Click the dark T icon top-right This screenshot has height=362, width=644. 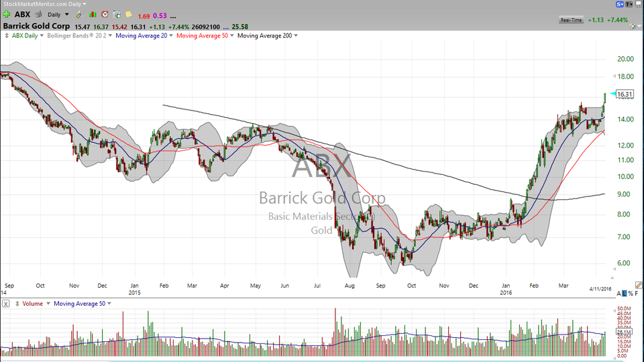click(629, 4)
